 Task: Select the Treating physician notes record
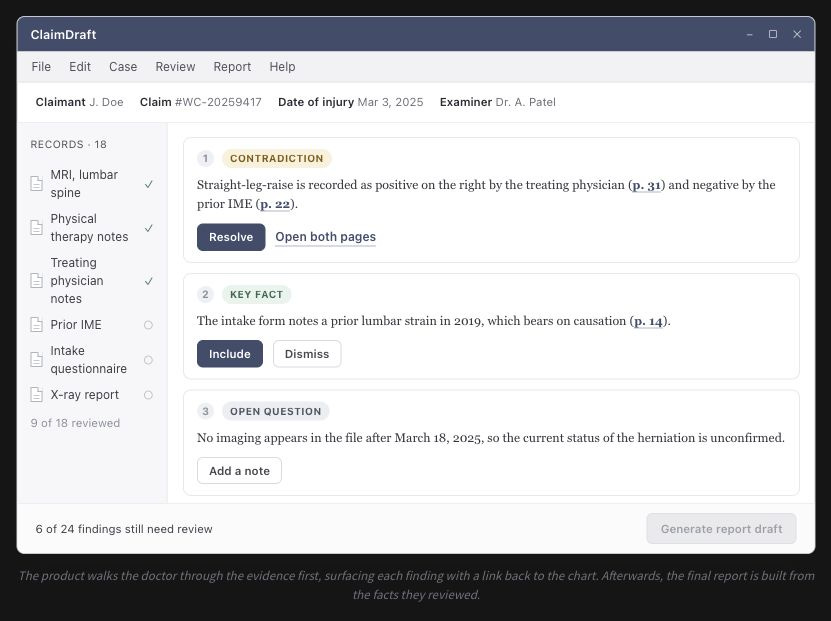tap(92, 281)
